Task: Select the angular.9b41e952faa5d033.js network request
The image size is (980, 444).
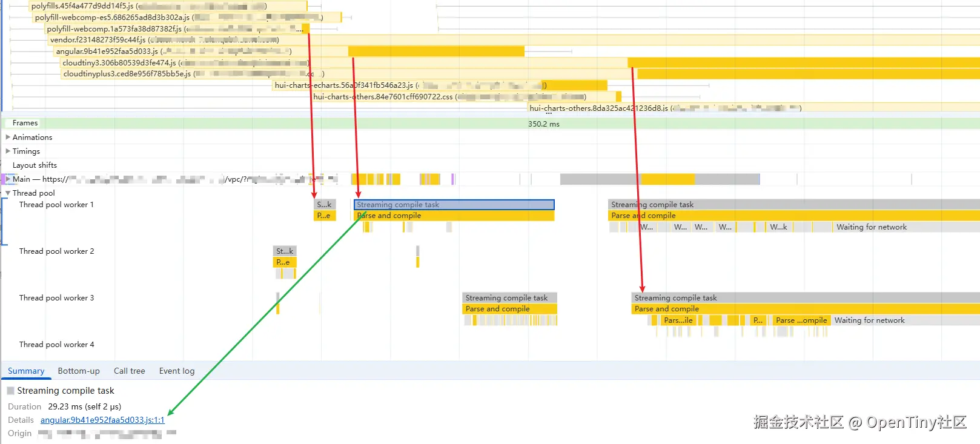Action: (290, 51)
